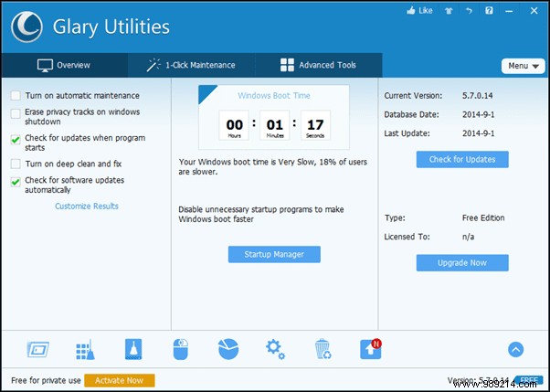Click the red N notification badge
The height and width of the screenshot is (392, 550).
point(377,343)
